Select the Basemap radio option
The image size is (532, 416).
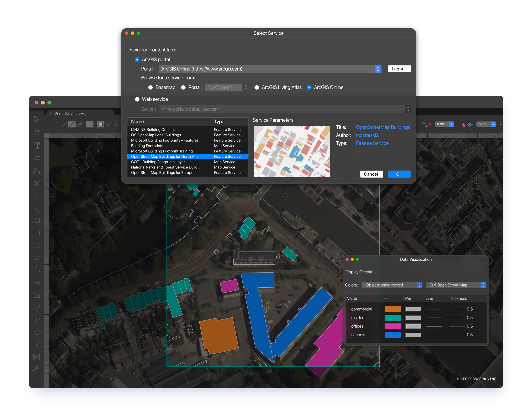click(x=151, y=87)
